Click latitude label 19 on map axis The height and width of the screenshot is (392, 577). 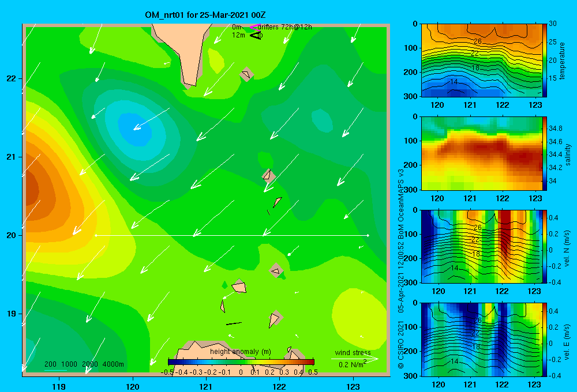(12, 314)
